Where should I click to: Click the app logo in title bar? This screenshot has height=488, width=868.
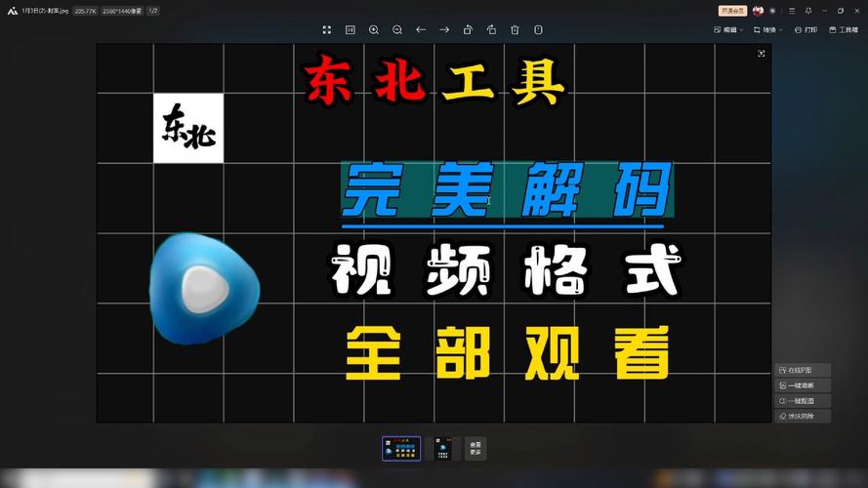(x=12, y=11)
